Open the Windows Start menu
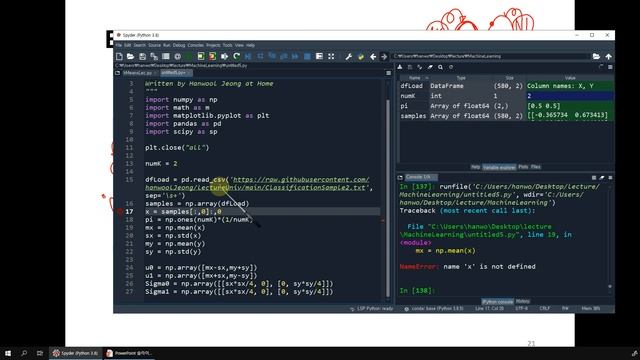Image resolution: width=640 pixels, height=360 pixels. [8, 353]
